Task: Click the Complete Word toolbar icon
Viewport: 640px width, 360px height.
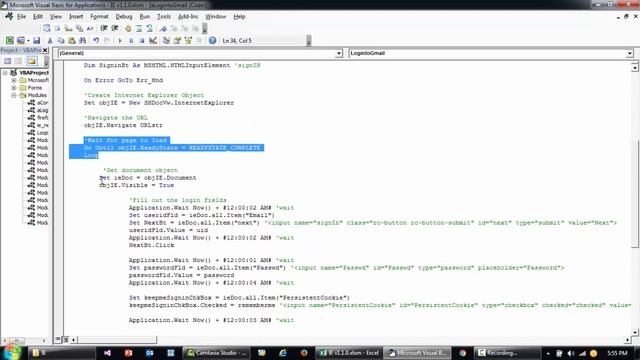Action: (x=90, y=29)
